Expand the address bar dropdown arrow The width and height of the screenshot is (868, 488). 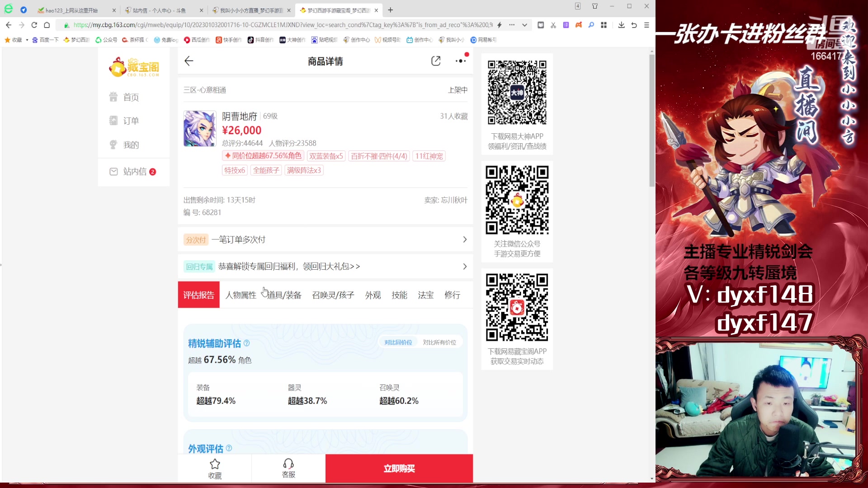pyautogui.click(x=524, y=25)
